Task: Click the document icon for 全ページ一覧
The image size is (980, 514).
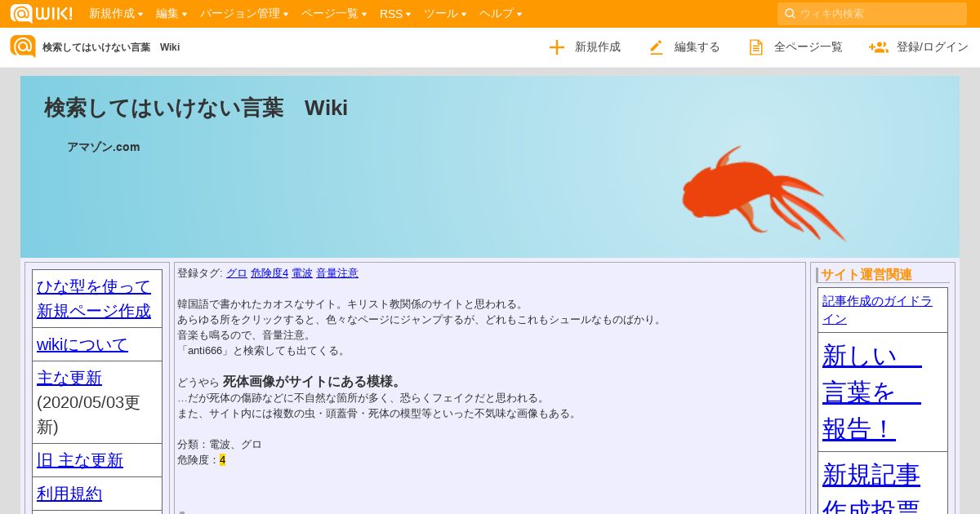Action: click(756, 47)
